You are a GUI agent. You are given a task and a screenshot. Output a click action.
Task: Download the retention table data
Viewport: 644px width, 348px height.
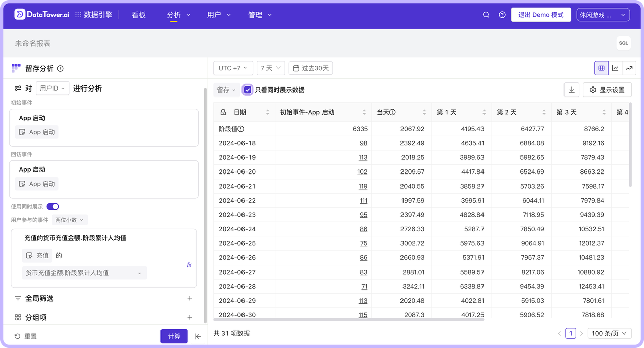pos(571,89)
